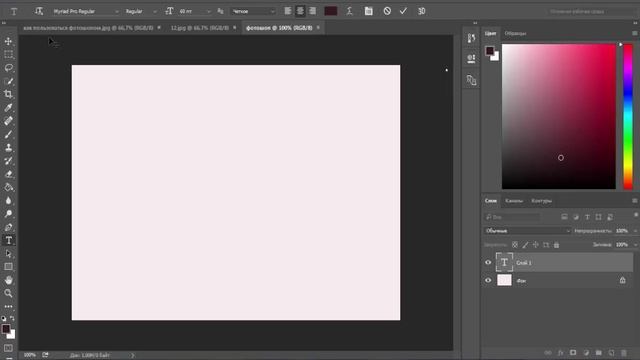Image resolution: width=640 pixels, height=360 pixels.
Task: Select the History Brush tool
Action: click(x=8, y=161)
